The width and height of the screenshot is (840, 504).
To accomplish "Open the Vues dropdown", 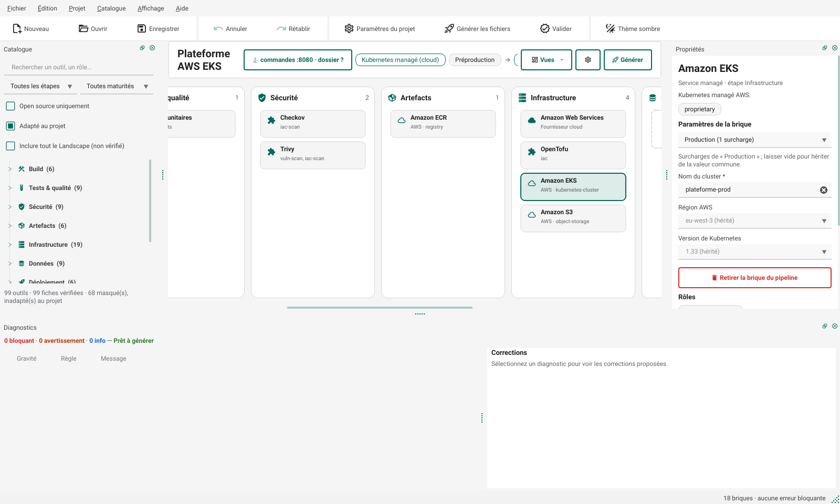I will pos(547,60).
